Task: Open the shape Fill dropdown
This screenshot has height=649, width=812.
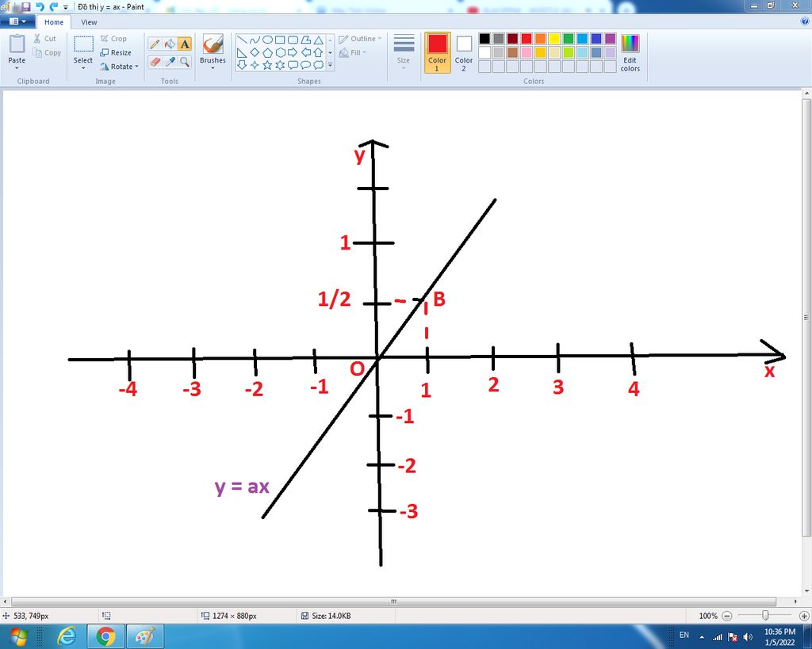Action: 353,53
